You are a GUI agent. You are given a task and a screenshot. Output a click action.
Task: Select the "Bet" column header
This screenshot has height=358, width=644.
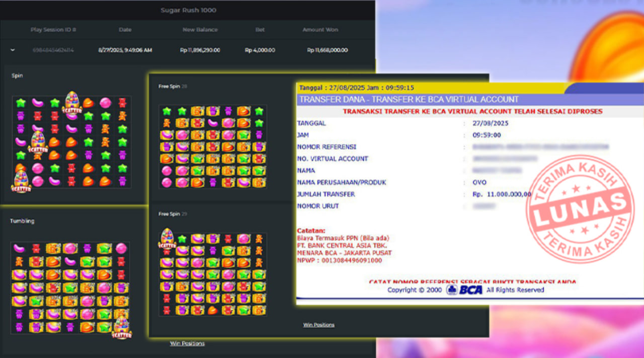pyautogui.click(x=260, y=30)
